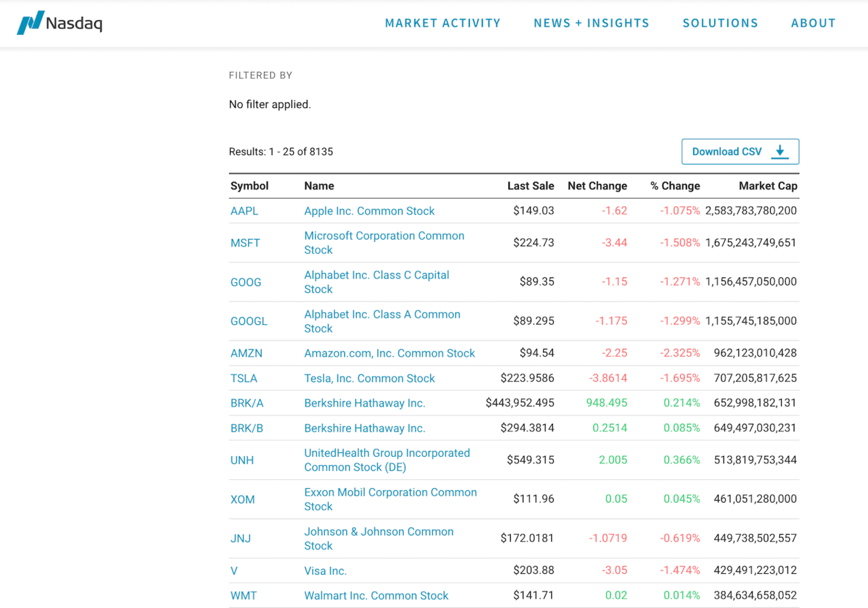Viewport: 868px width, 608px height.
Task: Select AAPL market cap 2,583,783,780,200
Action: point(751,211)
